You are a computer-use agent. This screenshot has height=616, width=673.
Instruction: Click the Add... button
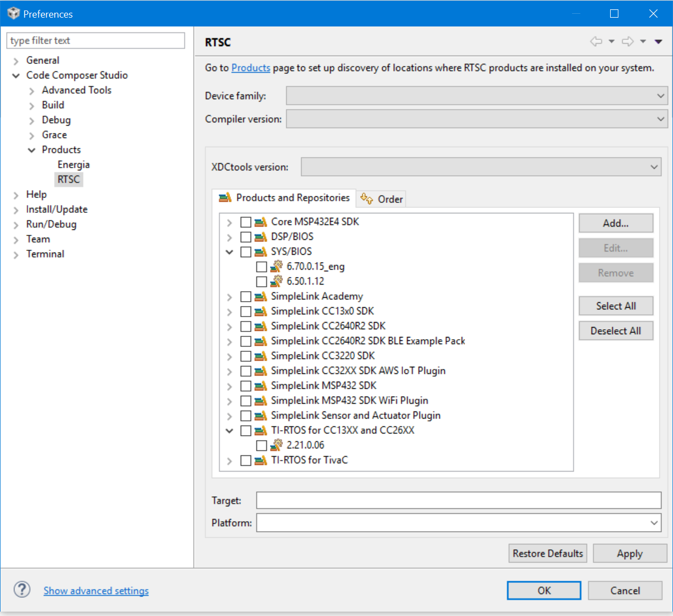(616, 223)
